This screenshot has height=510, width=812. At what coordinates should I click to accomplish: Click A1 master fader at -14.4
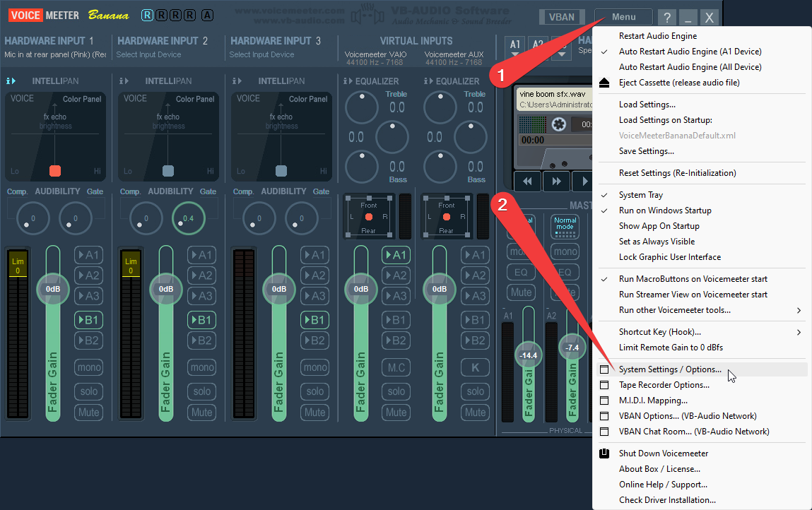[528, 355]
